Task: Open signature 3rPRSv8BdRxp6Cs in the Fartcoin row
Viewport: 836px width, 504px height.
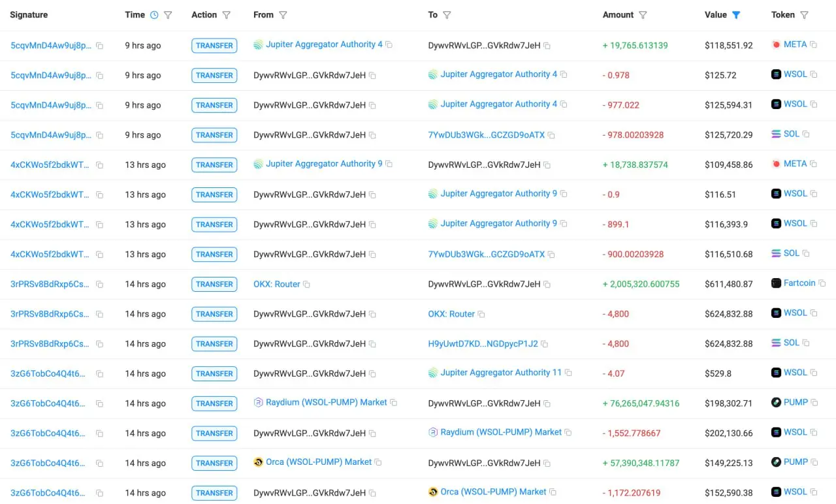Action: [x=50, y=285]
